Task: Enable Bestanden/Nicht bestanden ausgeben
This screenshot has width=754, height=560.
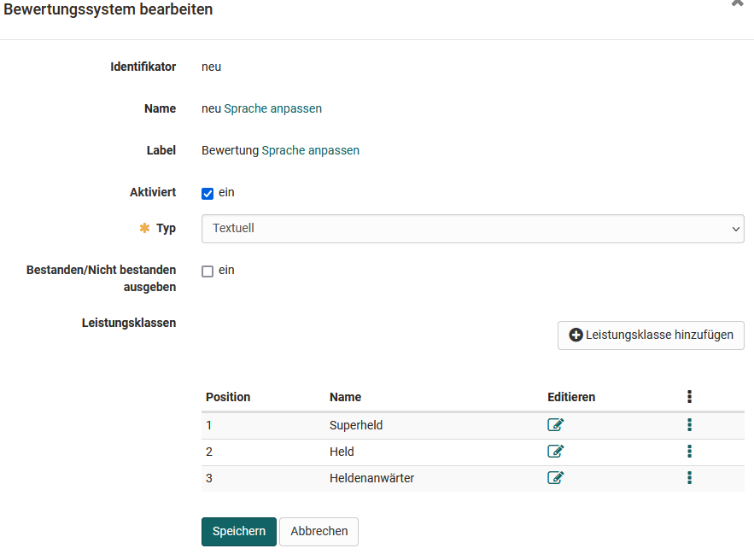Action: pyautogui.click(x=207, y=270)
